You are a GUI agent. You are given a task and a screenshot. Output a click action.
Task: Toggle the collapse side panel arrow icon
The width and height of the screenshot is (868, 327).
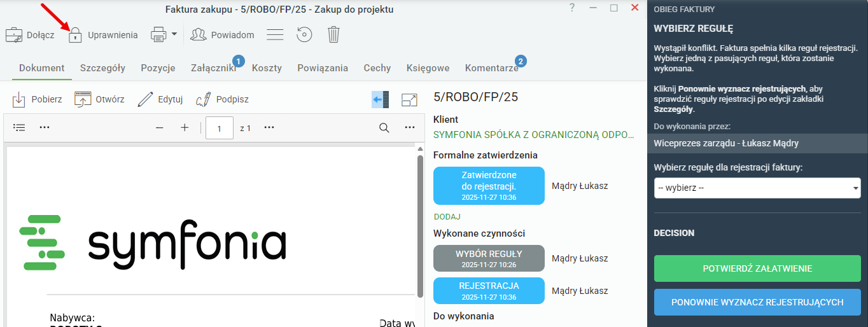(x=381, y=100)
